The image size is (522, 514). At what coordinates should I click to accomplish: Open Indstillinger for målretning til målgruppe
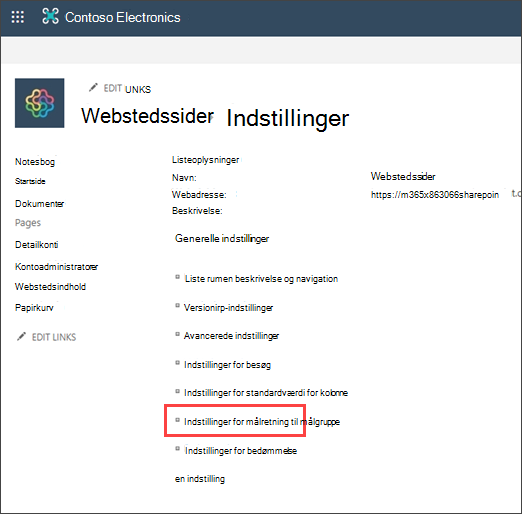(x=262, y=422)
